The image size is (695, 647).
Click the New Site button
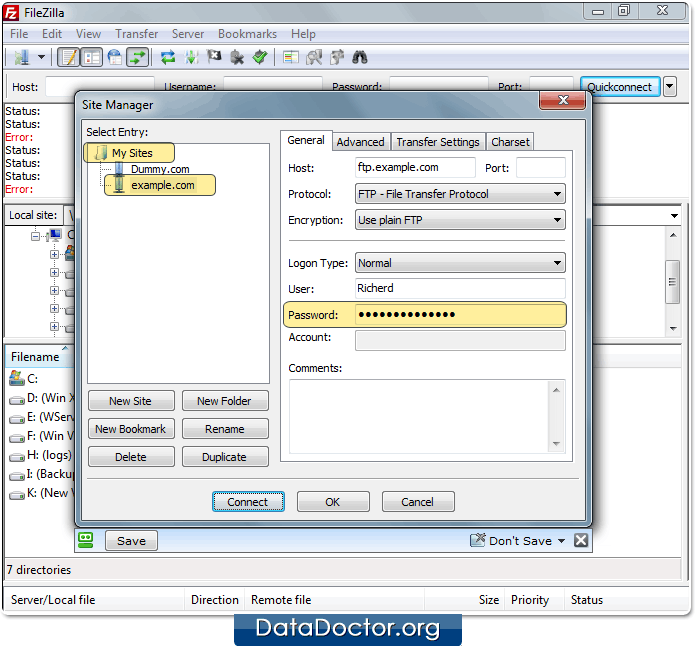pyautogui.click(x=131, y=401)
